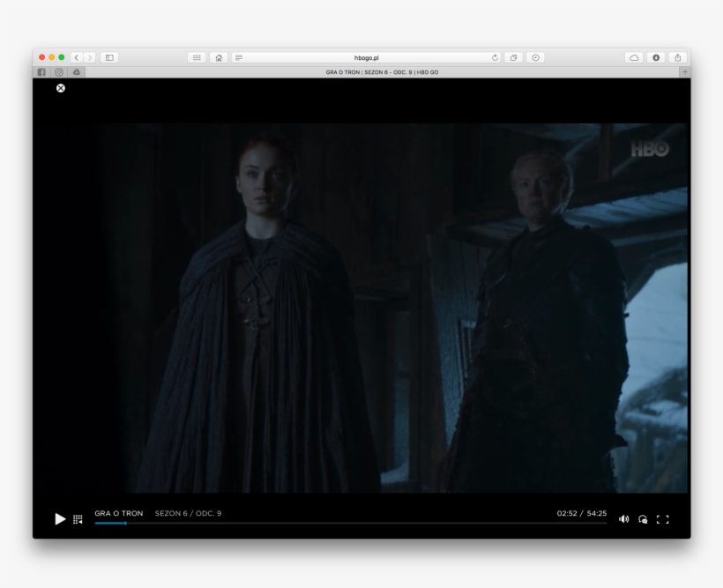
Task: Open the Instagram pinned tab
Action: 59,72
